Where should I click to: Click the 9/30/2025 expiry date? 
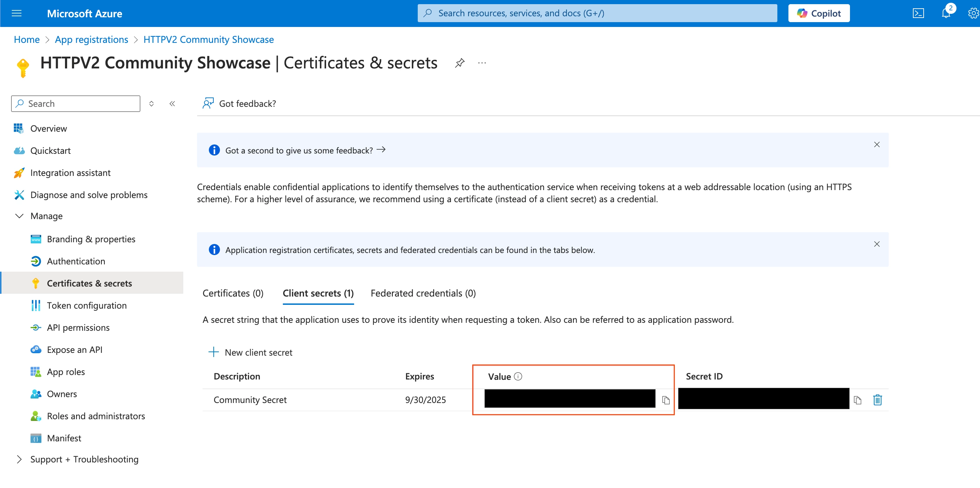tap(425, 400)
